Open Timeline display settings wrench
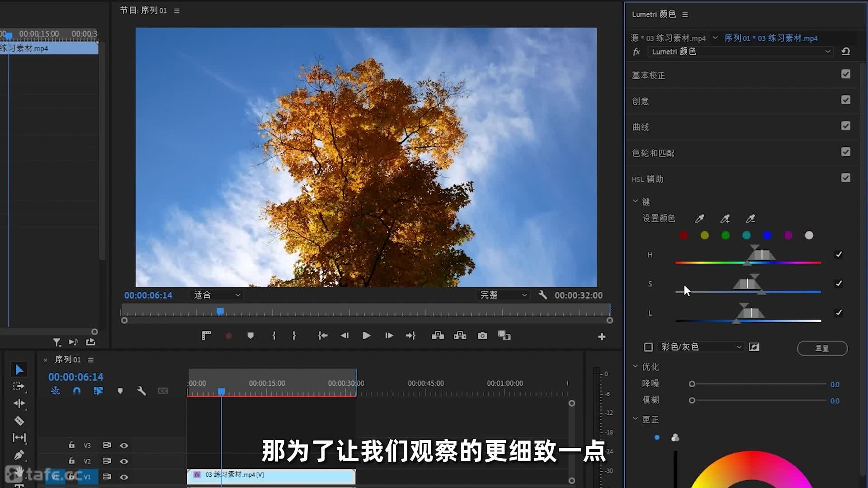This screenshot has width=868, height=488. [x=141, y=391]
